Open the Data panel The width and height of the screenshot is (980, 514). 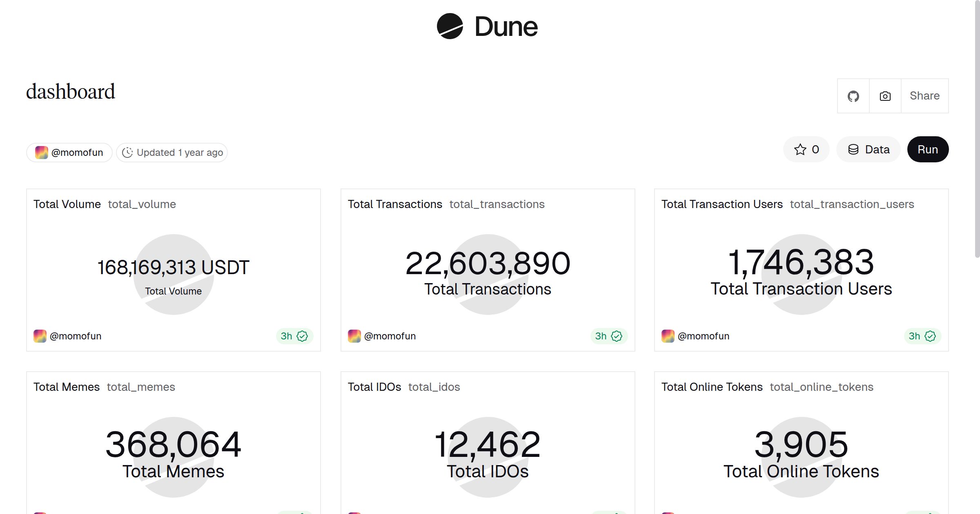coord(868,149)
